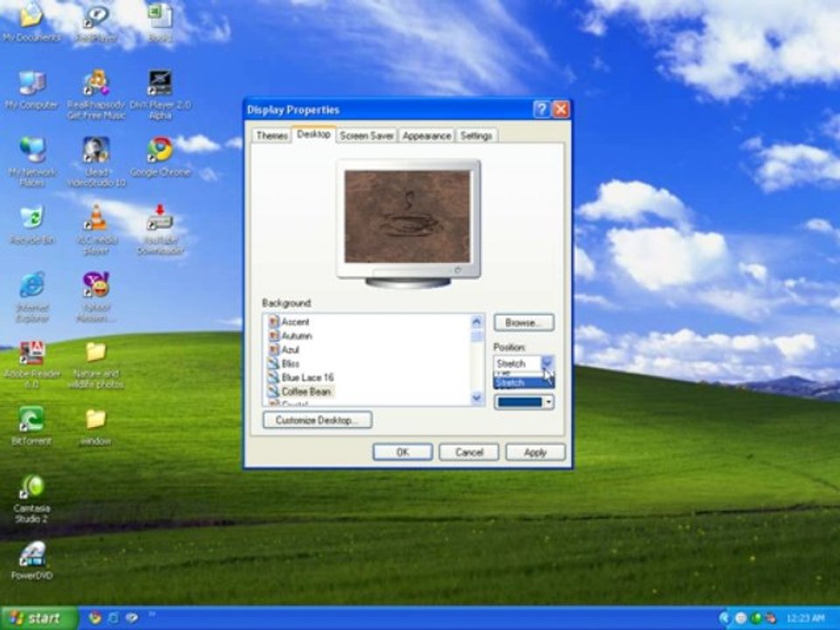Select Internet Explorer desktop icon
This screenshot has width=840, height=630.
pos(32,297)
